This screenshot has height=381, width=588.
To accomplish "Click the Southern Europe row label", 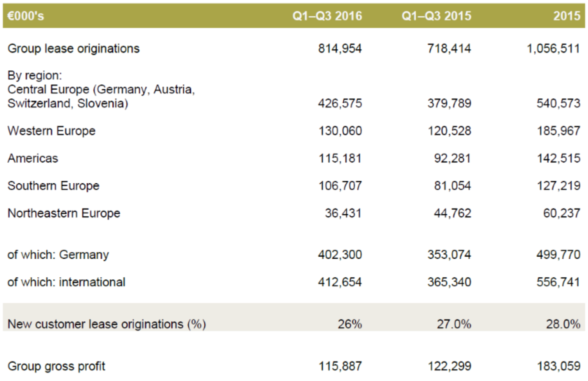I will coord(53,186).
